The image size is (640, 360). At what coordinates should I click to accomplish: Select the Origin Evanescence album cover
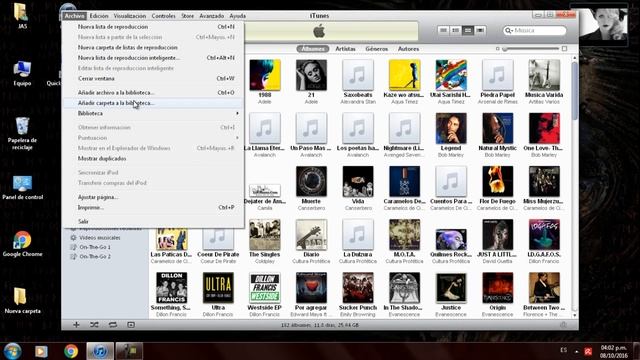pyautogui.click(x=498, y=288)
